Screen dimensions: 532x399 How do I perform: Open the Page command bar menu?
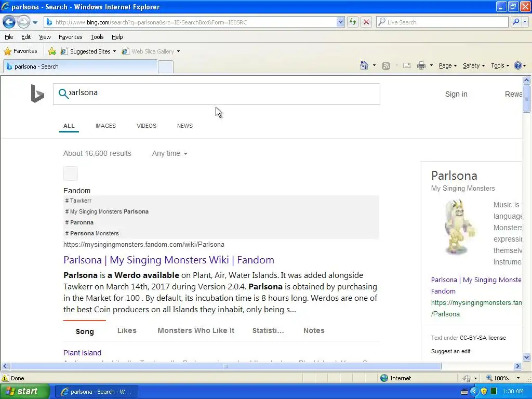(447, 65)
